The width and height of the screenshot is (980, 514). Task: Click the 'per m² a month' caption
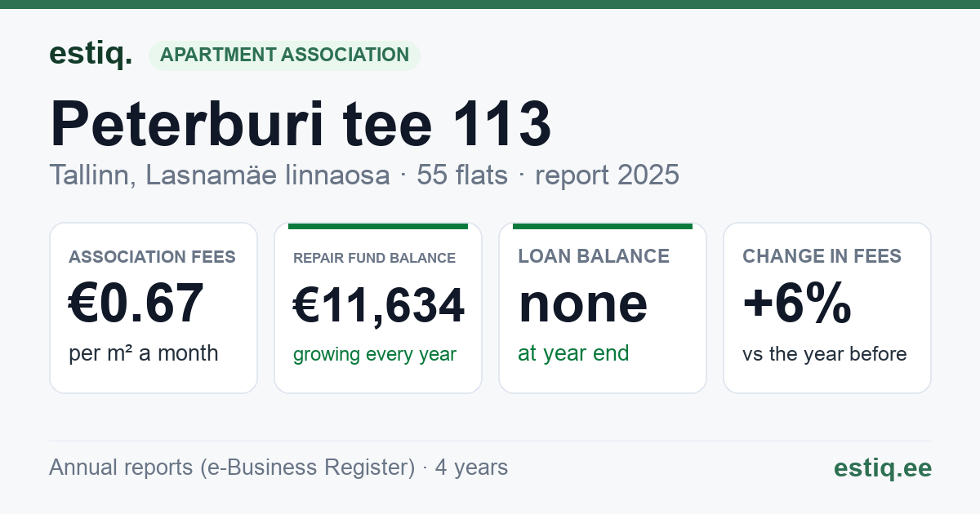coord(144,353)
